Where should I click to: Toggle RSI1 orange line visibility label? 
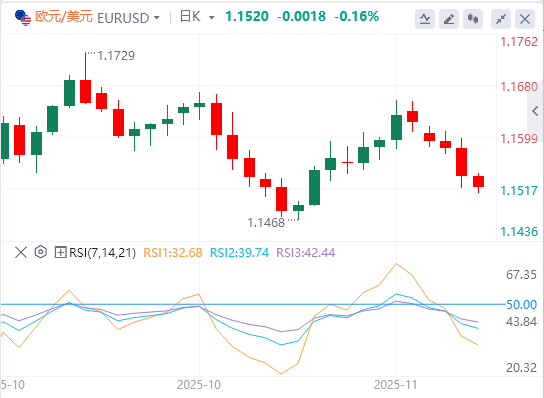click(x=173, y=253)
